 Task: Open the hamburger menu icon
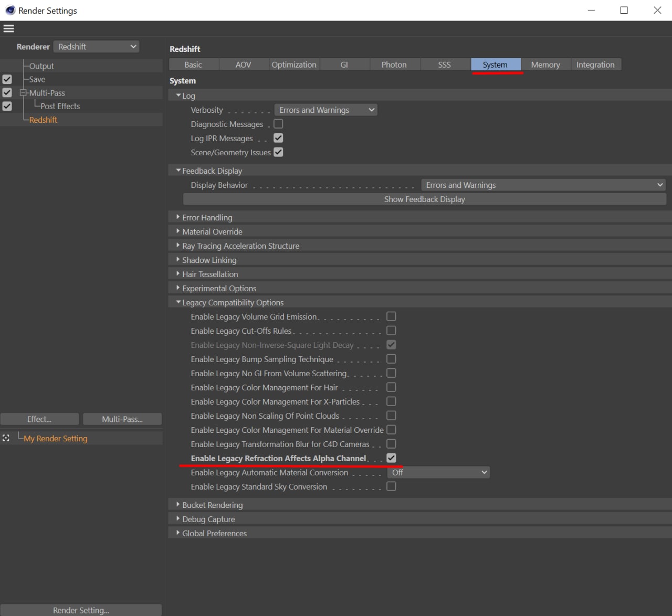point(8,28)
